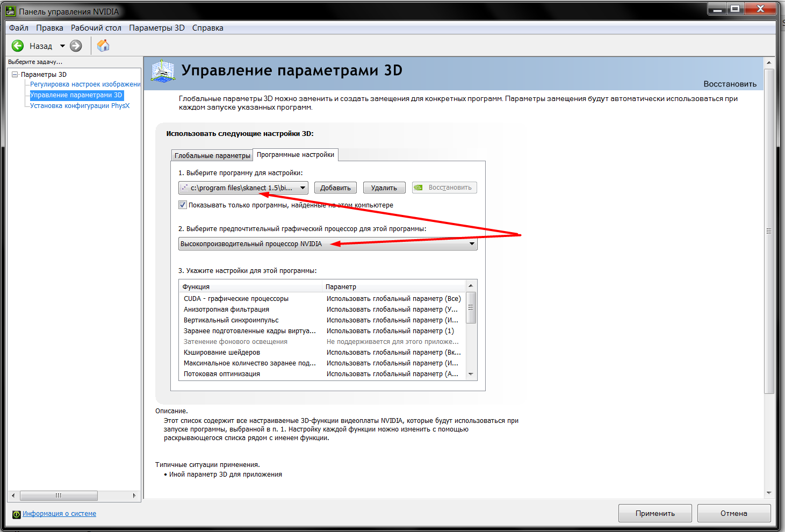Screen dimensions: 785x532
Task: Switch to Глобальные параметры tab
Action: coord(212,155)
